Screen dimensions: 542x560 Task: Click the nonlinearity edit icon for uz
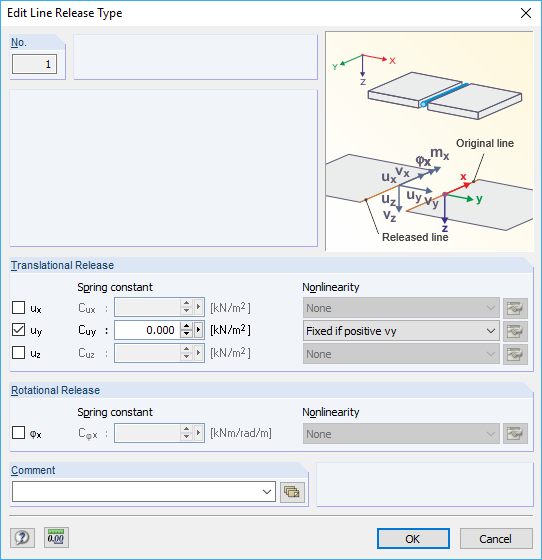tap(515, 354)
